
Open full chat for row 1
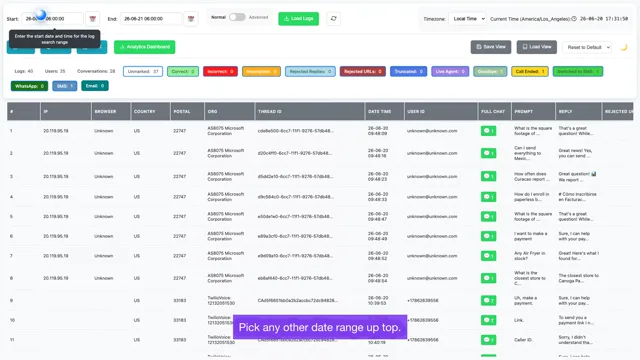(489, 131)
